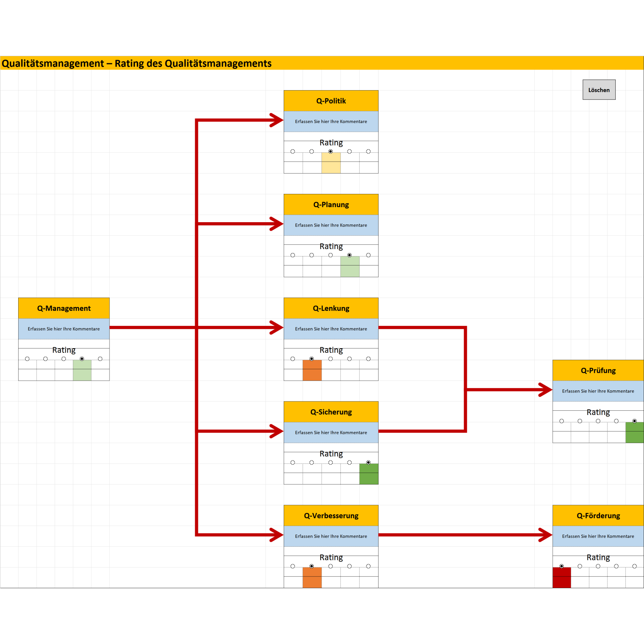Select the first rating radio in Q-Planung
644x644 pixels.
[293, 255]
